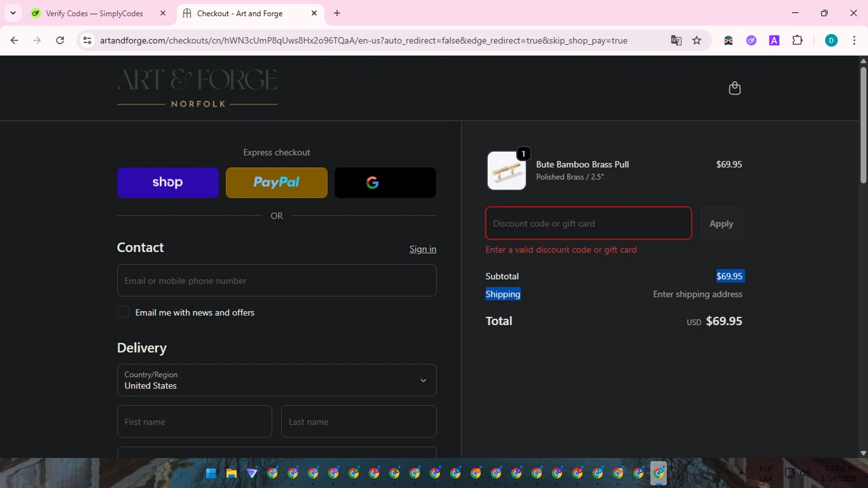Click the highlighted 'Shipping' label

coord(503,294)
